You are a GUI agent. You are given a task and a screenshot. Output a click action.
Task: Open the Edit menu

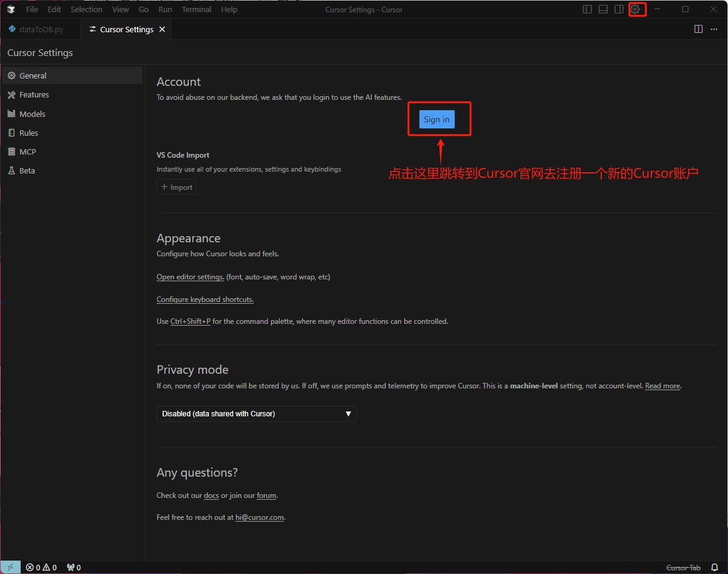(x=54, y=9)
